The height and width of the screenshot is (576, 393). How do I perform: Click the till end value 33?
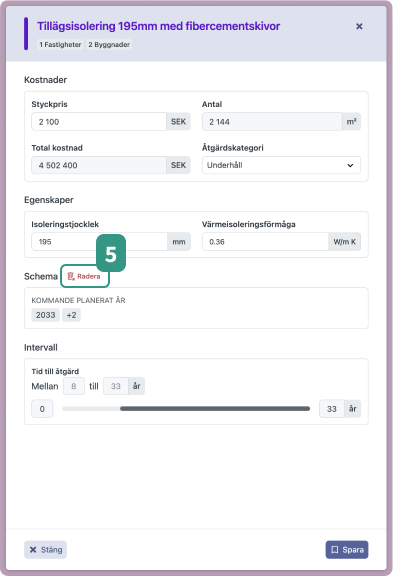[x=116, y=386]
